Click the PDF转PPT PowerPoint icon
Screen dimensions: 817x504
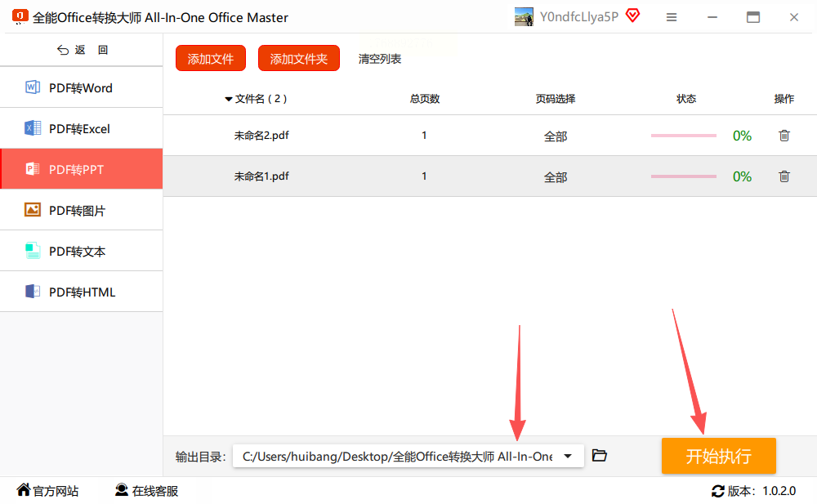[33, 169]
